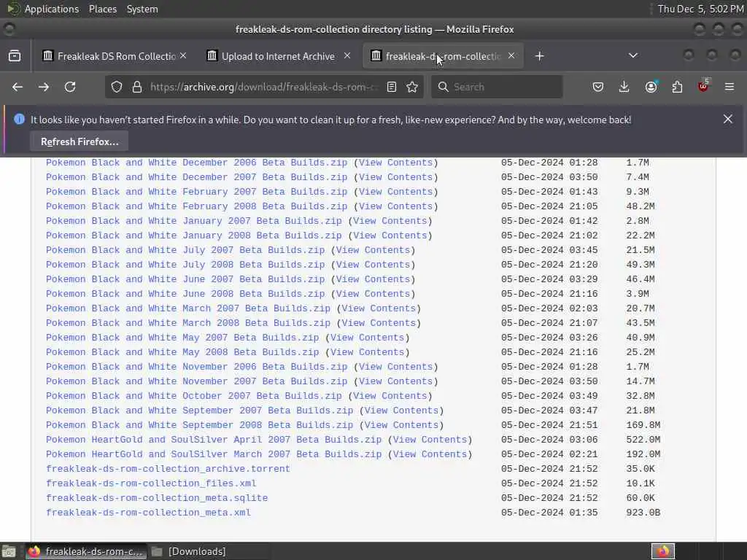
Task: Open the uBlock Origin extension icon
Action: (x=703, y=87)
